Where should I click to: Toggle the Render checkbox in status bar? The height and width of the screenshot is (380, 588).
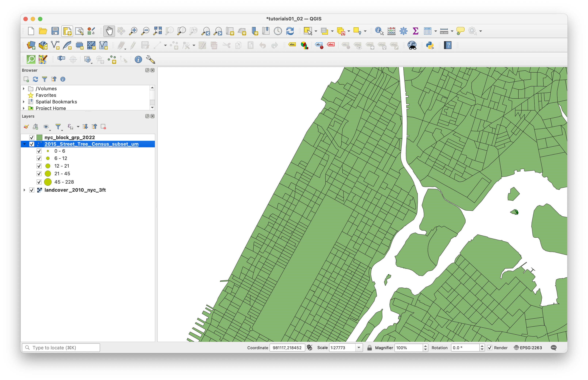(489, 348)
